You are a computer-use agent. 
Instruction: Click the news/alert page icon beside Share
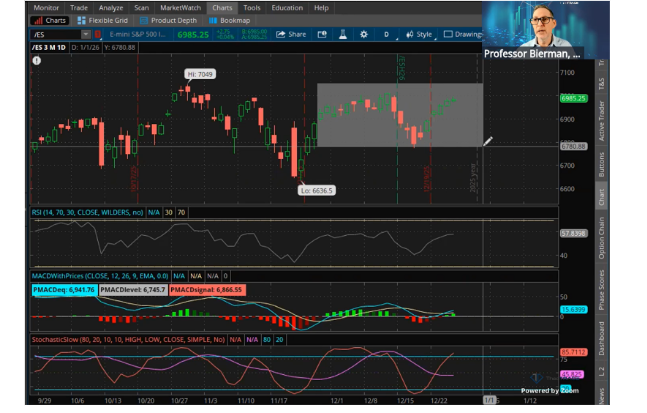(322, 34)
